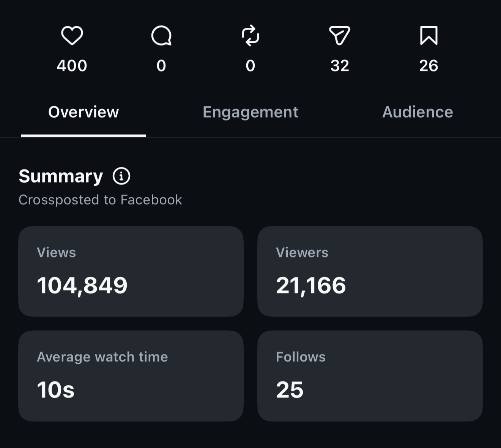Screen dimensions: 501x448
Task: Switch to the Engagement tab
Action: 250,112
